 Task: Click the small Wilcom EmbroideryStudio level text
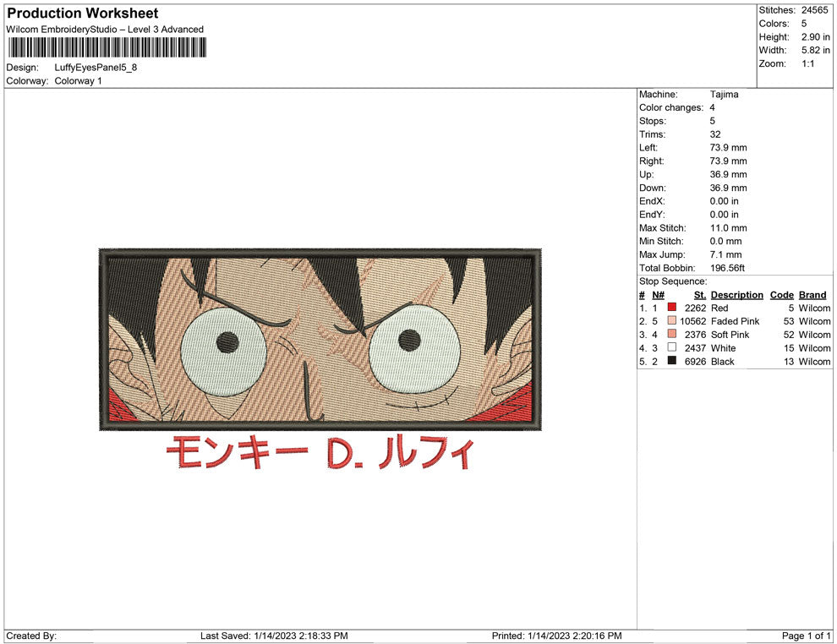click(104, 29)
